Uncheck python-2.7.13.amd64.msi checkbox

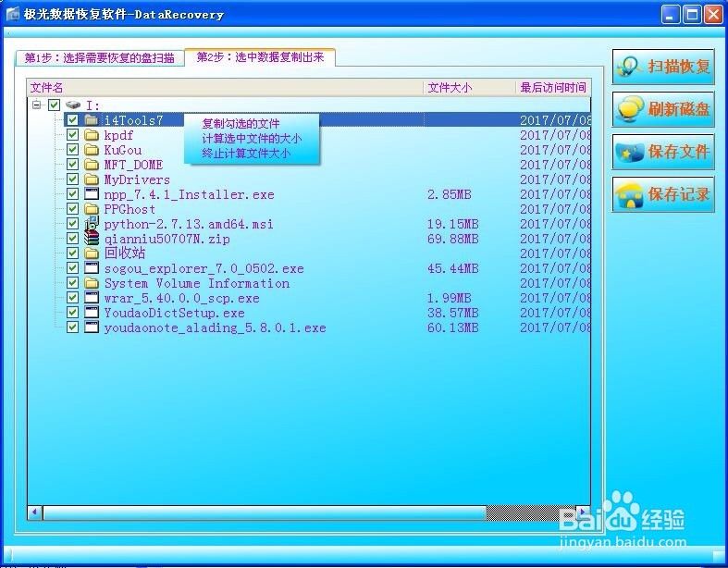click(x=72, y=224)
